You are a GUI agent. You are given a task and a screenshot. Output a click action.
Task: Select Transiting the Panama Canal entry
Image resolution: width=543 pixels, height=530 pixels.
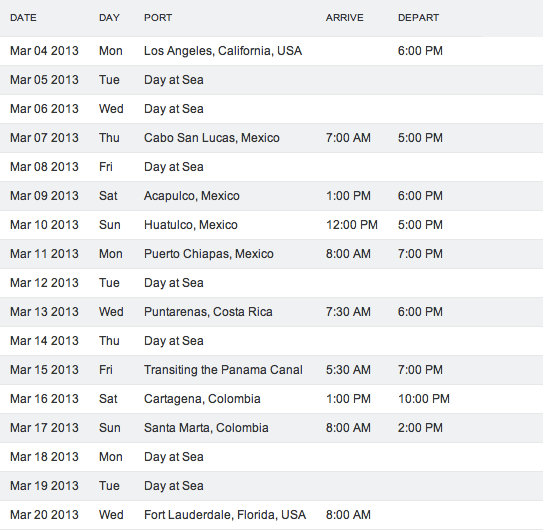(x=223, y=370)
